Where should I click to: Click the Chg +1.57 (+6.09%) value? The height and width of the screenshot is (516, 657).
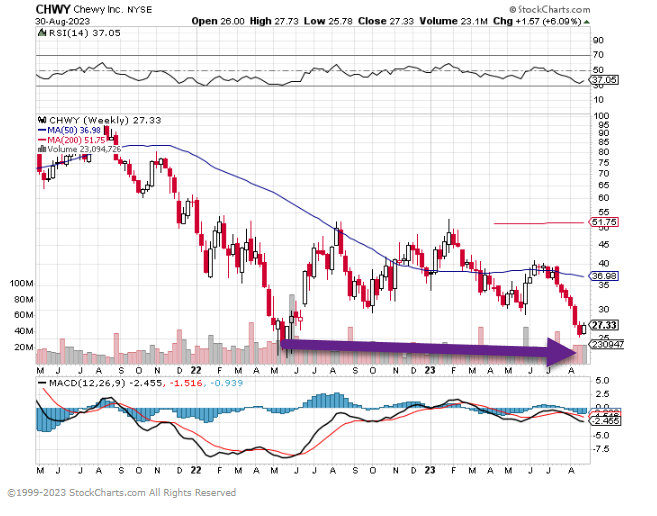pos(537,21)
